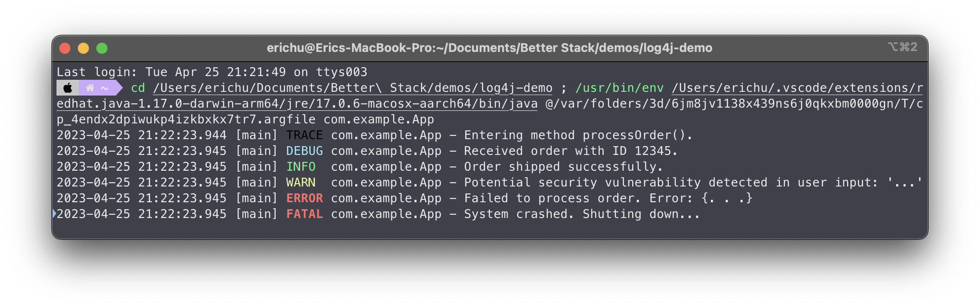The width and height of the screenshot is (980, 308).
Task: Select the green INFO log level label
Action: tap(301, 167)
